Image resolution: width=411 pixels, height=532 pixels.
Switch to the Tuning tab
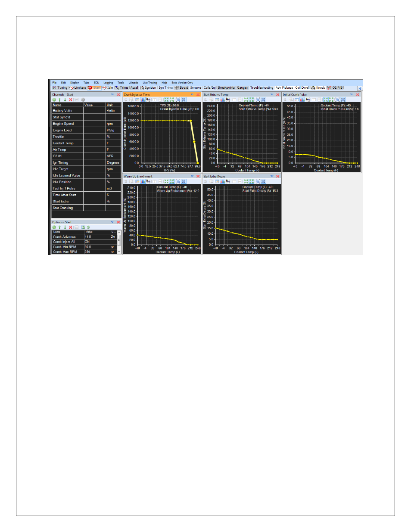(60, 87)
